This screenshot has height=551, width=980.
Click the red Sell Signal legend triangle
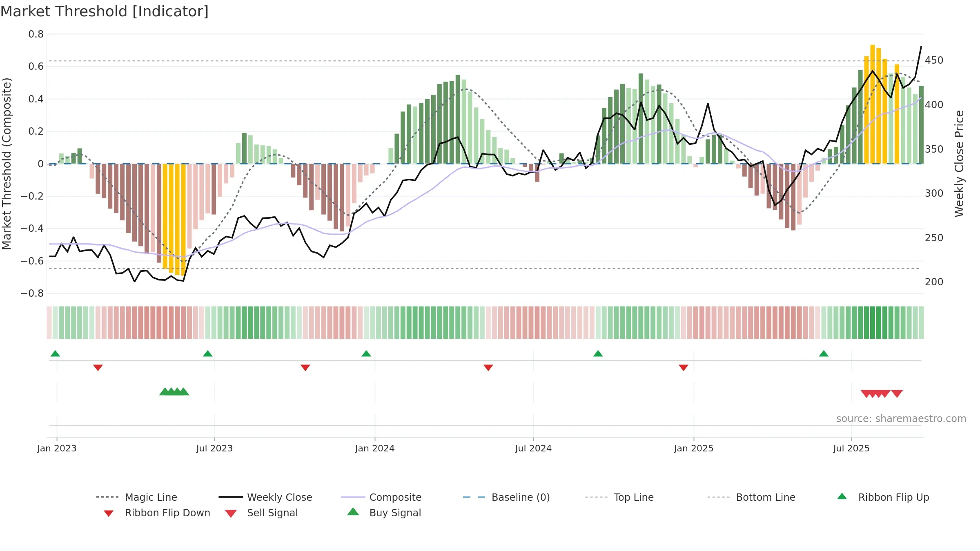click(231, 513)
